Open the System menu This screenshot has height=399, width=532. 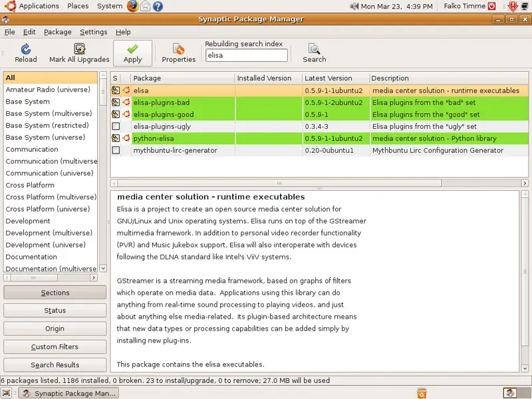tap(110, 6)
